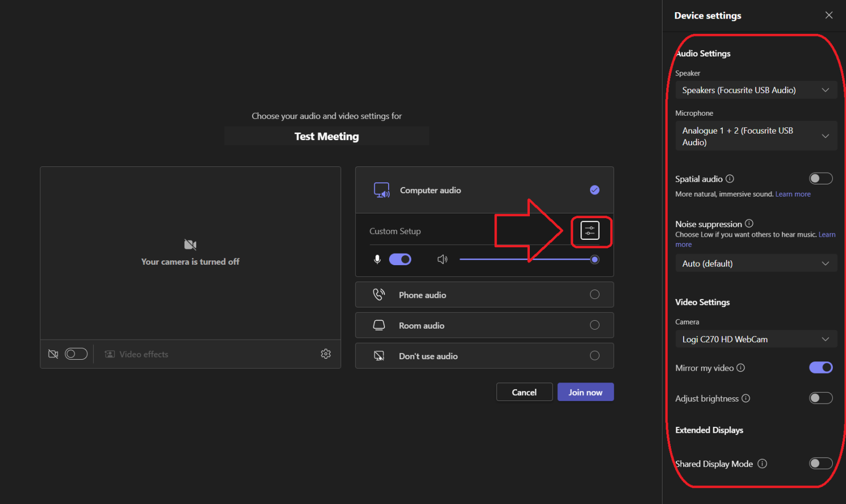
Task: Click the video settings gear icon
Action: [x=326, y=354]
